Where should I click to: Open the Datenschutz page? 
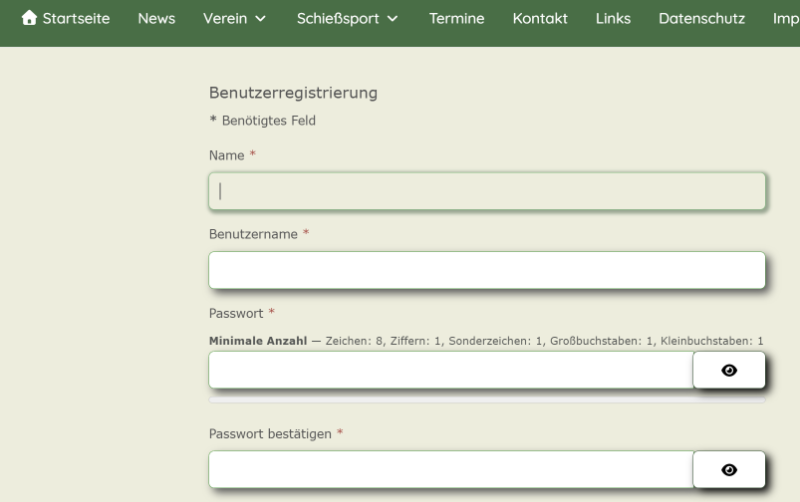pos(701,18)
